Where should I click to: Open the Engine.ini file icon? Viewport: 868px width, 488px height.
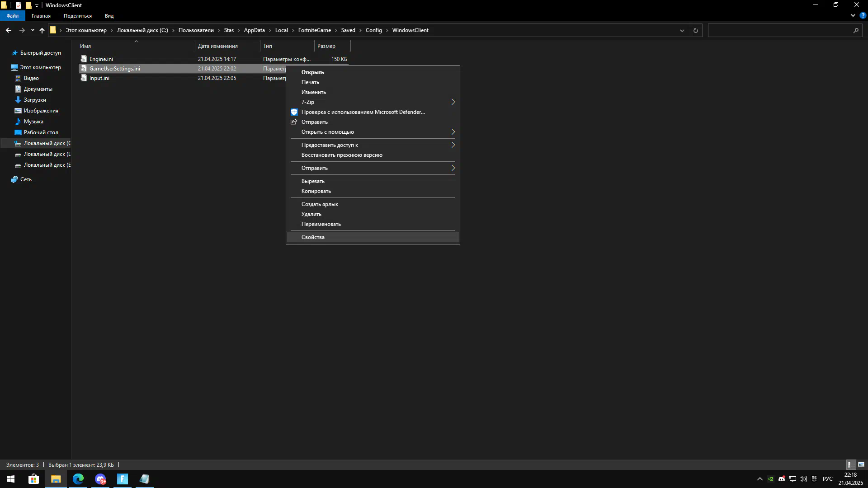(84, 59)
